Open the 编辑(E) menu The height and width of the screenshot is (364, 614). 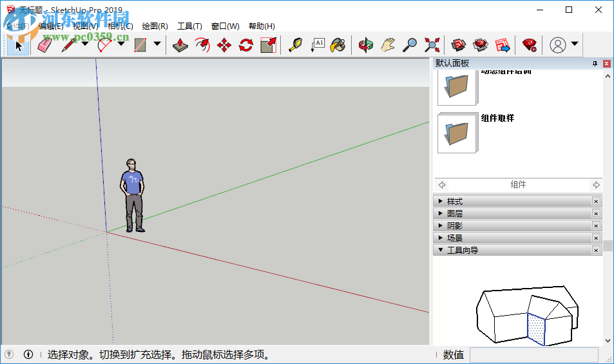51,26
